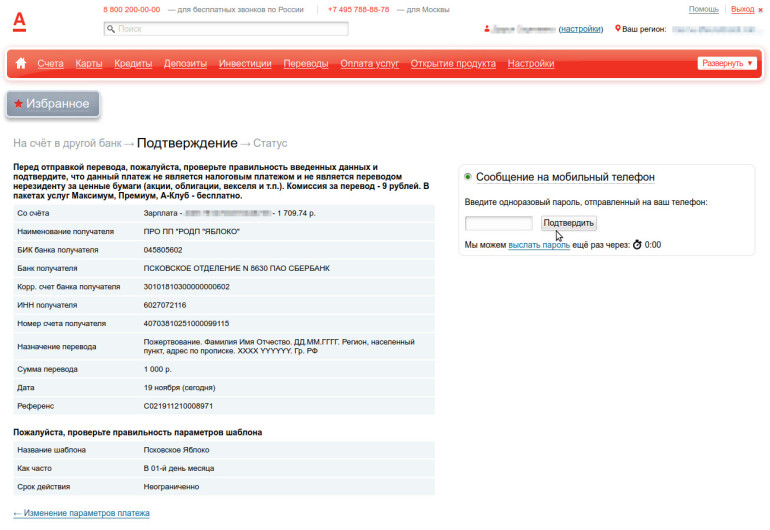Click the Помощь help link
This screenshot has width=770, height=530.
point(703,9)
